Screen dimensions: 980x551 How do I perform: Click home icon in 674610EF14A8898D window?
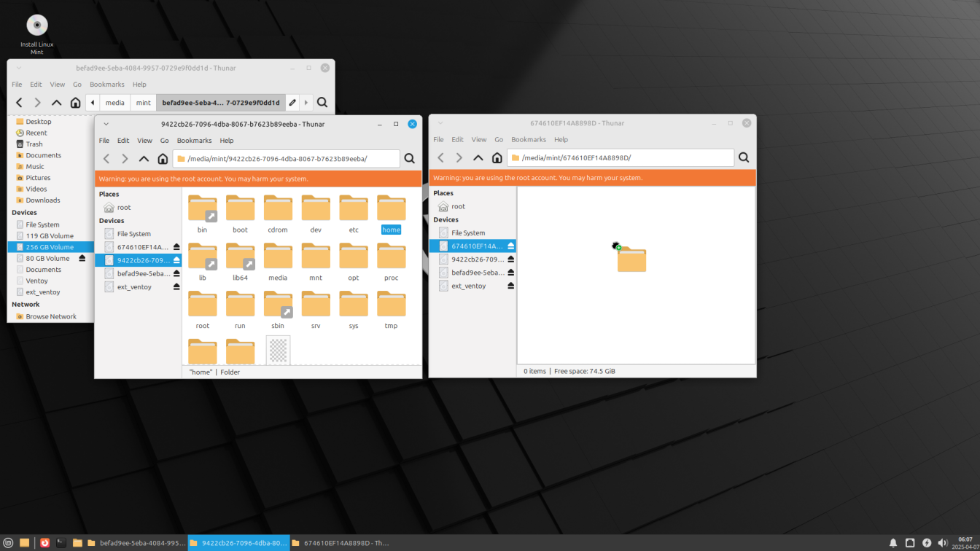[x=497, y=157]
